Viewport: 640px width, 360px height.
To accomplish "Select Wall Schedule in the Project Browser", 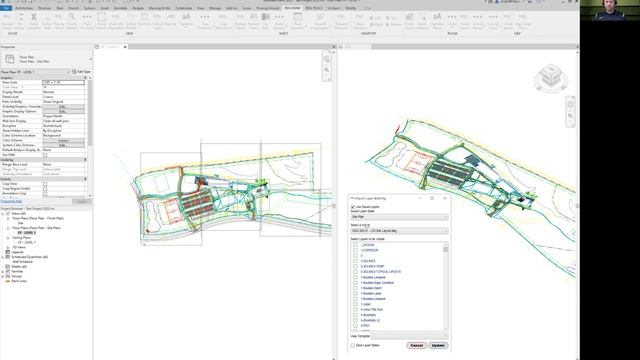I will 22,262.
